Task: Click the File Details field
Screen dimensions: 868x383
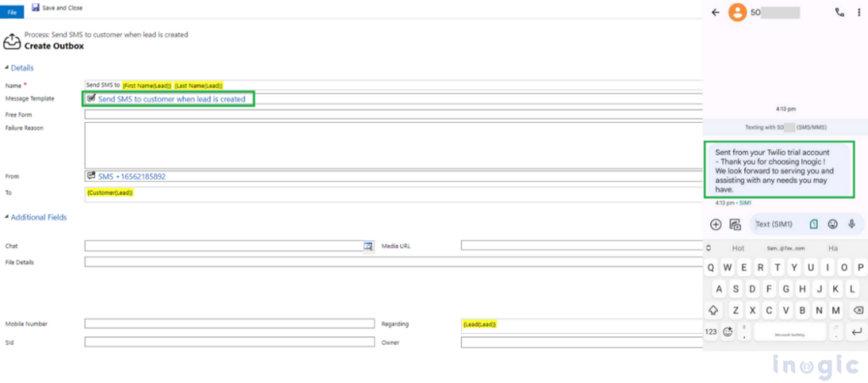Action: coord(393,262)
